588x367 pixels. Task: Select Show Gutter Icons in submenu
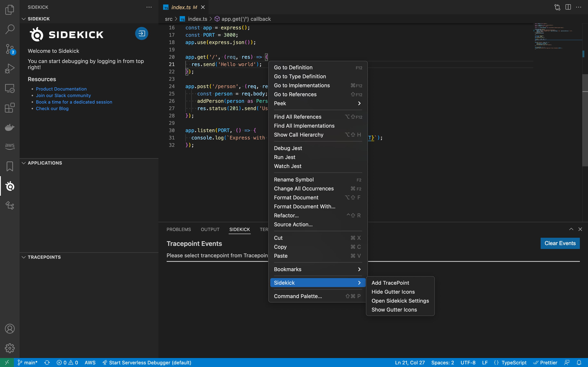[394, 310]
